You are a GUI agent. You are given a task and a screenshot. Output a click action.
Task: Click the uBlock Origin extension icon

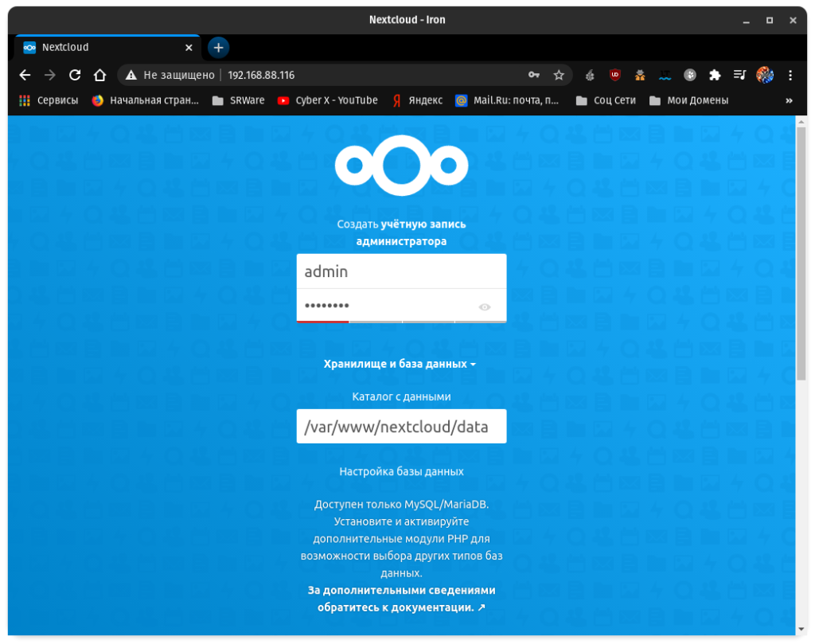pos(614,75)
